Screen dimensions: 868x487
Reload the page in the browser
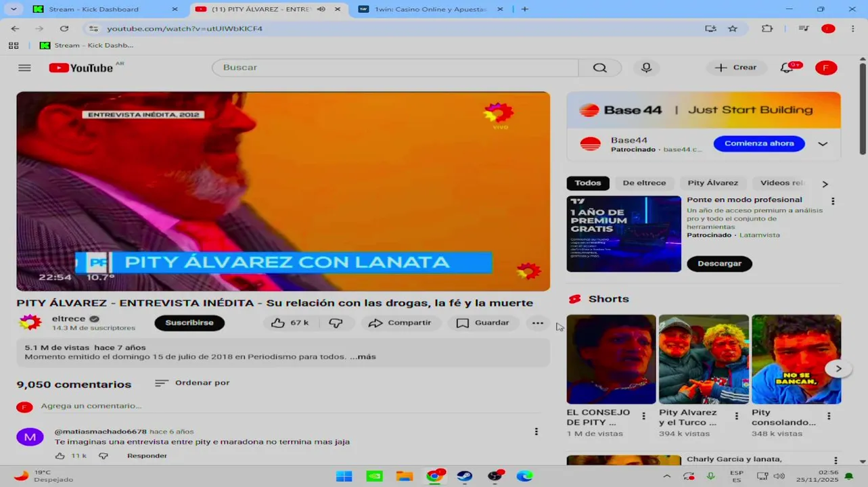64,28
